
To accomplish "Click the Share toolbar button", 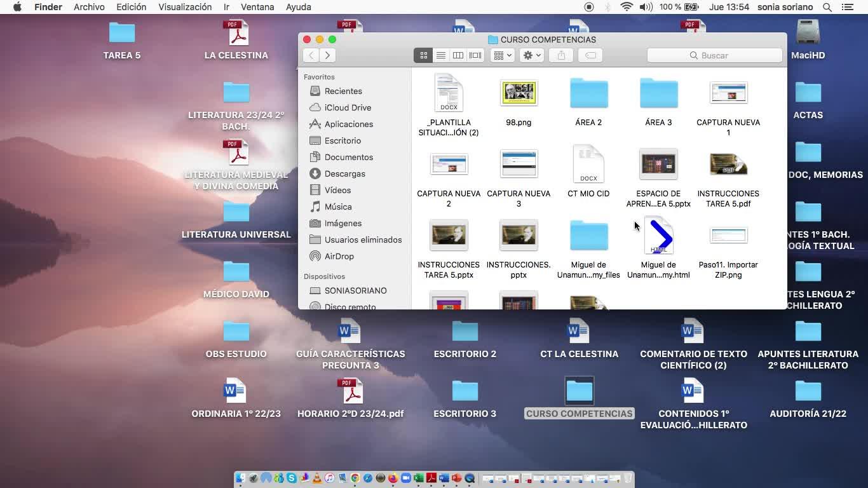I will (x=561, y=55).
